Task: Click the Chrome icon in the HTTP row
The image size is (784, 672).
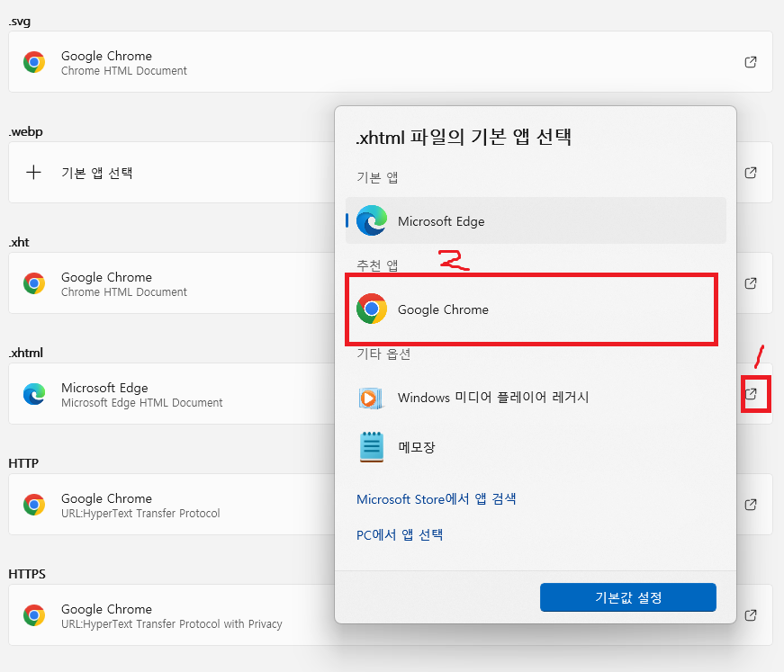Action: (x=34, y=505)
